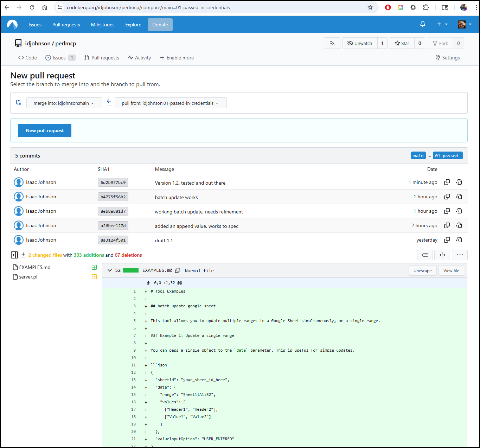Copy the EXAMPLES.md file path
This screenshot has height=448, width=480.
pos(178,270)
